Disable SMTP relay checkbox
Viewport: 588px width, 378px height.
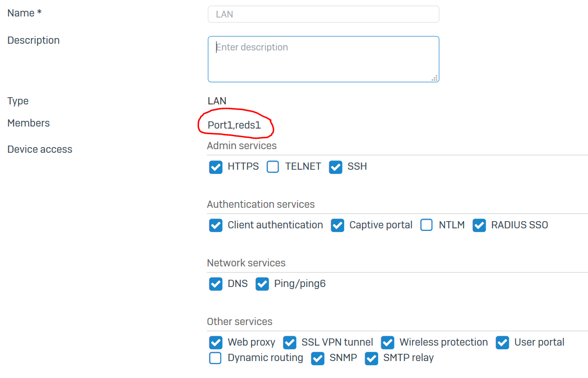point(371,358)
